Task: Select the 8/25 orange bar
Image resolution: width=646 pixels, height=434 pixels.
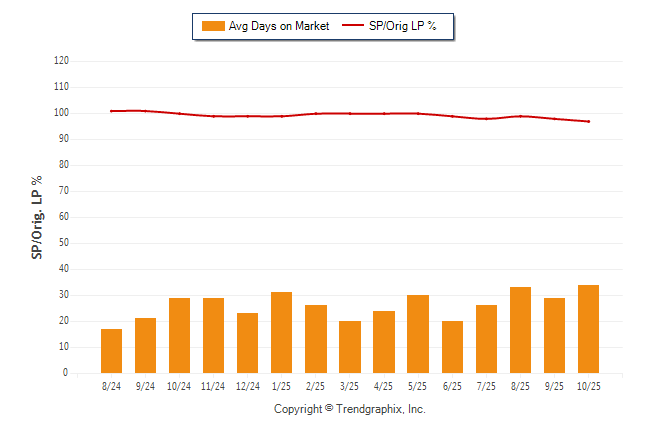Action: (x=520, y=330)
